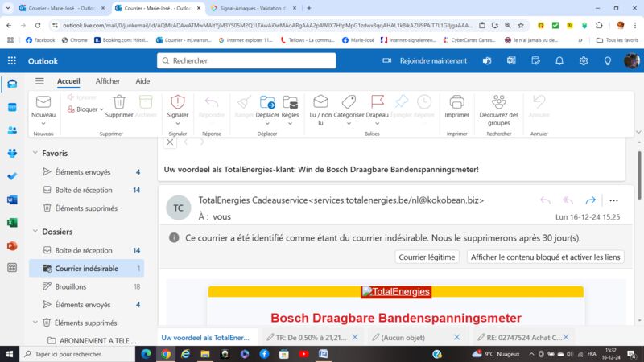Open the Aide ribbon tab
644x362 pixels.
pyautogui.click(x=142, y=81)
